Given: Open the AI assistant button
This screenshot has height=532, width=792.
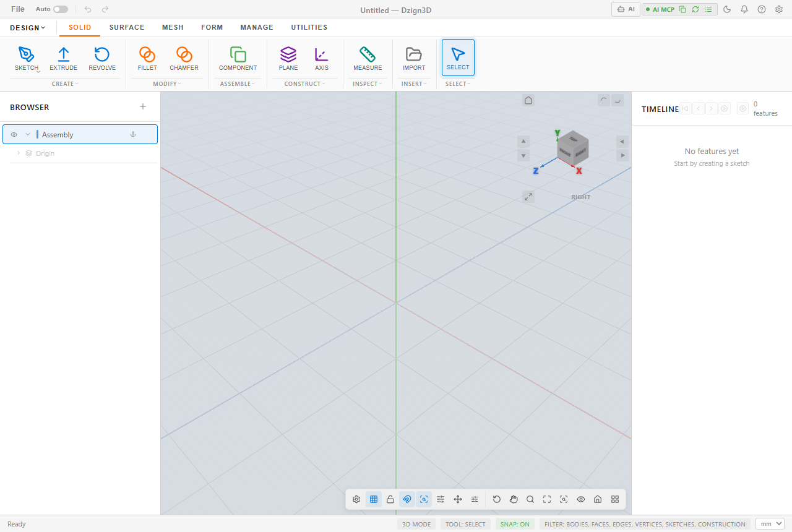Looking at the screenshot, I should tap(626, 9).
